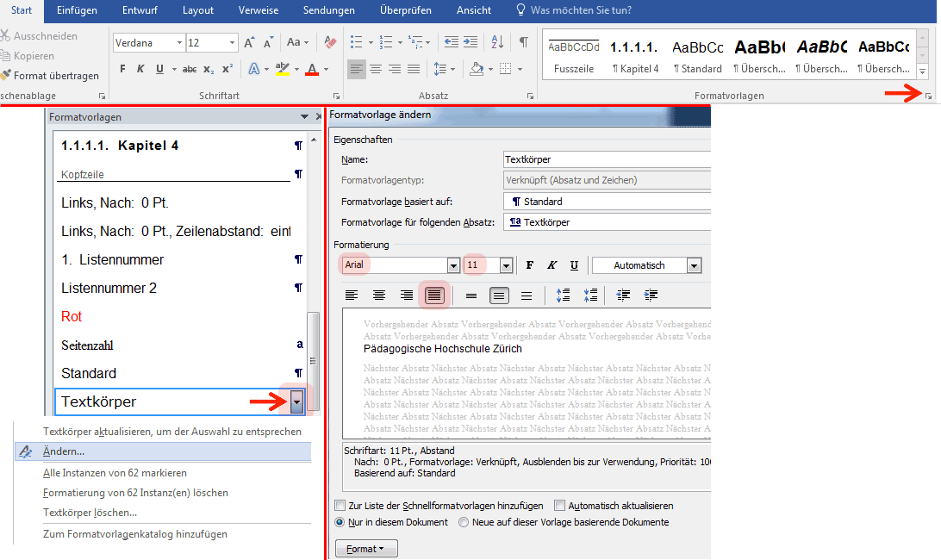
Task: Choose Ändern... from context menu
Action: (x=65, y=451)
